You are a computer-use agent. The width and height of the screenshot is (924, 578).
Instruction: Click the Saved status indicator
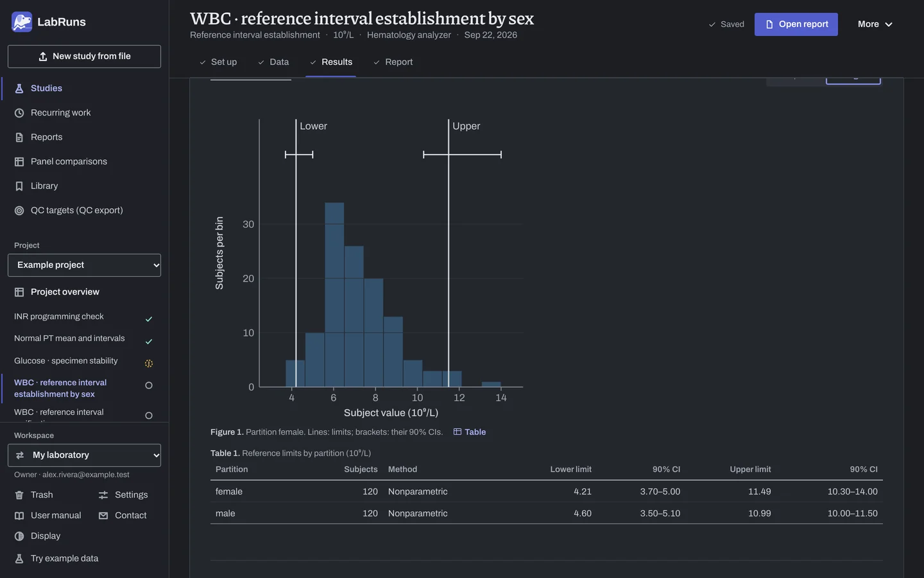(x=726, y=24)
